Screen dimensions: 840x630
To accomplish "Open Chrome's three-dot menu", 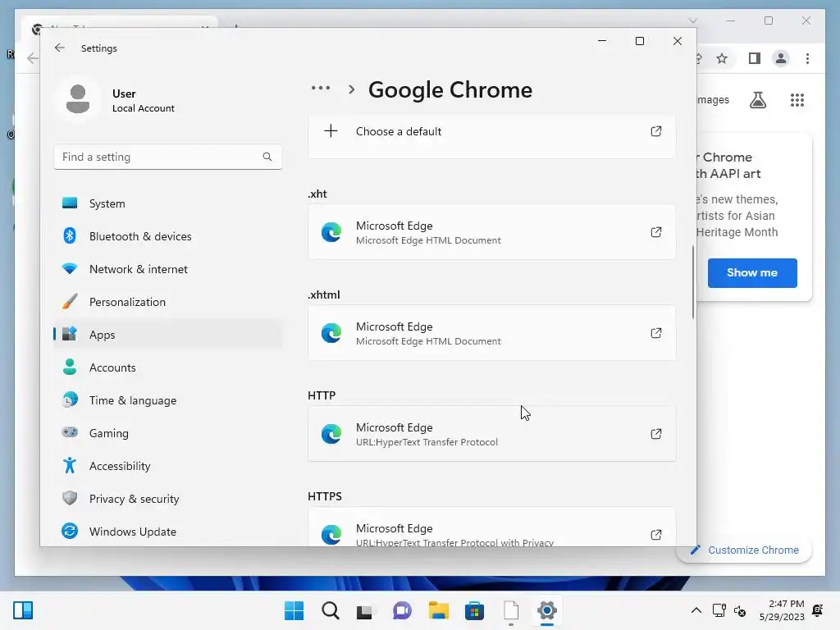I will point(807,58).
